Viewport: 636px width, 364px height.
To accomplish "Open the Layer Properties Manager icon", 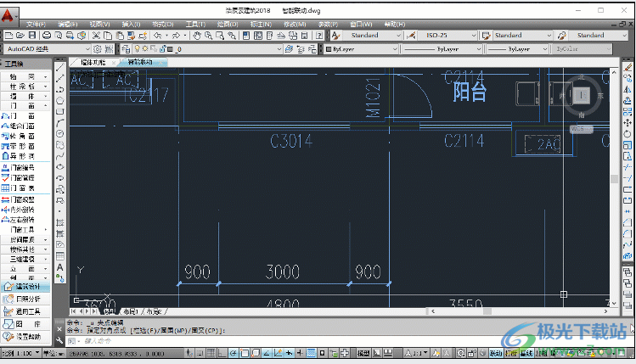I will pyautogui.click(x=126, y=49).
